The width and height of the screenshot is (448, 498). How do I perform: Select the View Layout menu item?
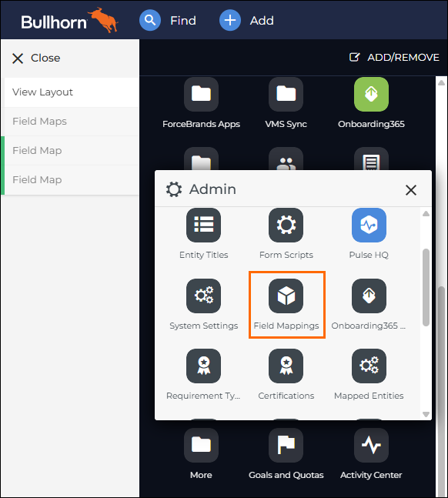pos(72,92)
